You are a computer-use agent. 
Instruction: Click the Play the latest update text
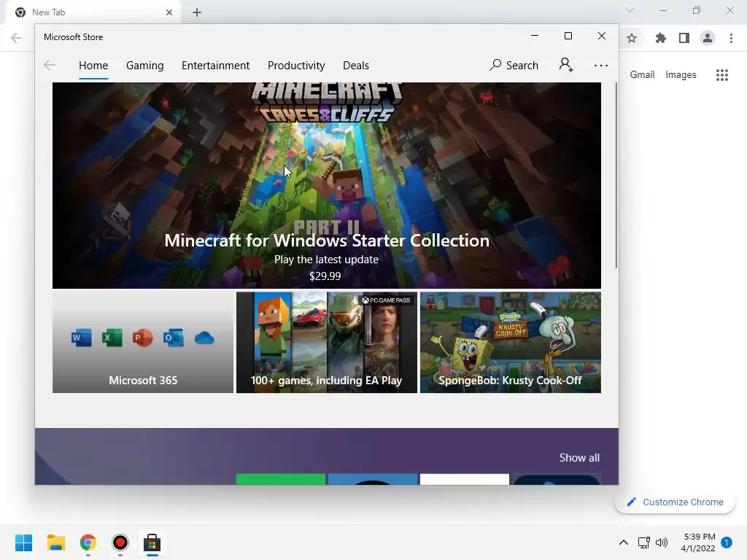[326, 260]
